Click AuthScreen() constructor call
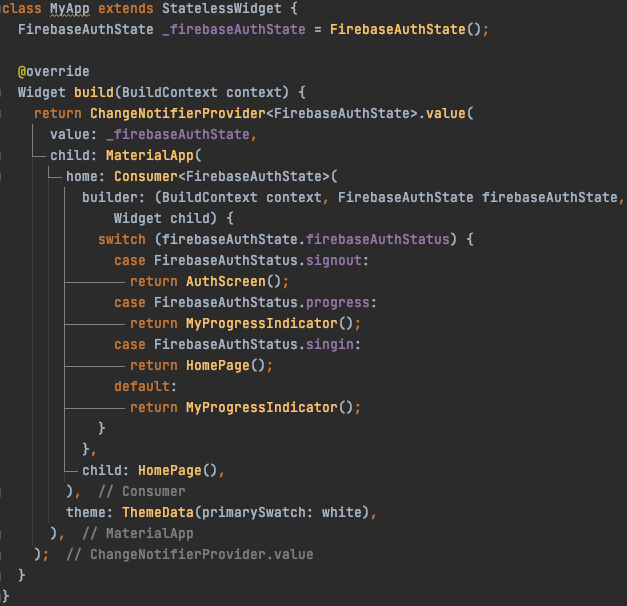Viewport: 627px width, 606px height. coord(234,282)
